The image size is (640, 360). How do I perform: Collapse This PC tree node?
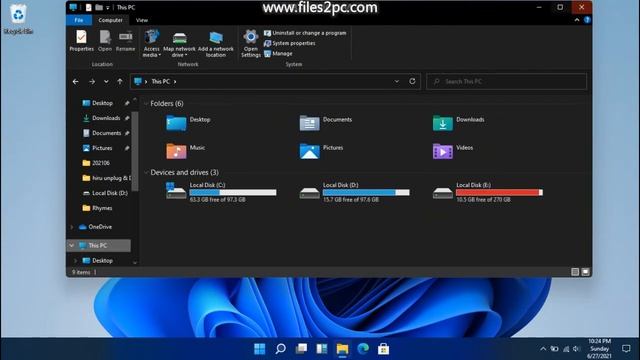point(72,246)
